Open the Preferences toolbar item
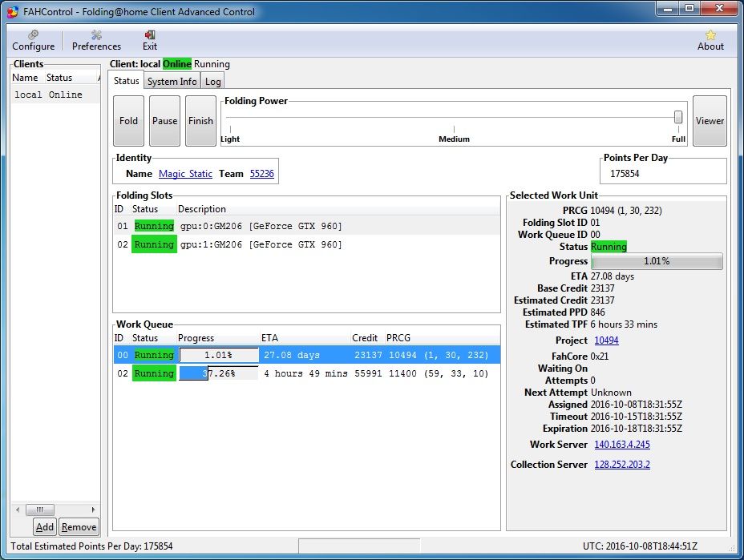 [96, 40]
